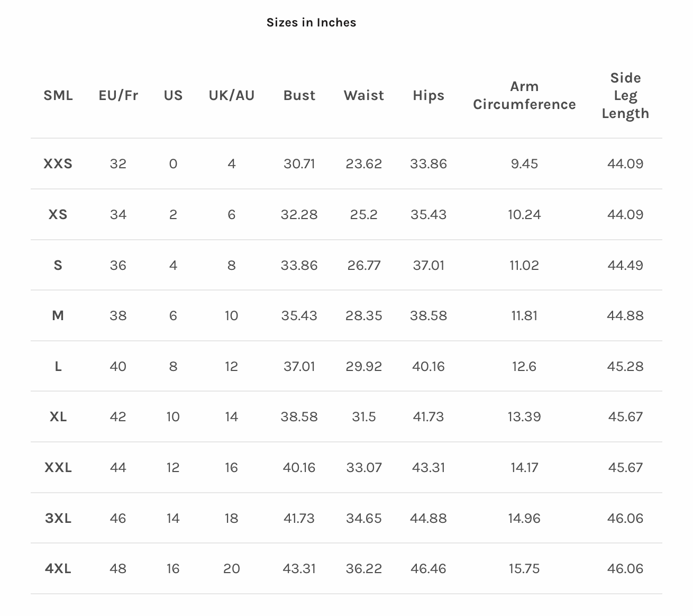The height and width of the screenshot is (616, 693).
Task: Click the Waist column header
Action: click(364, 95)
